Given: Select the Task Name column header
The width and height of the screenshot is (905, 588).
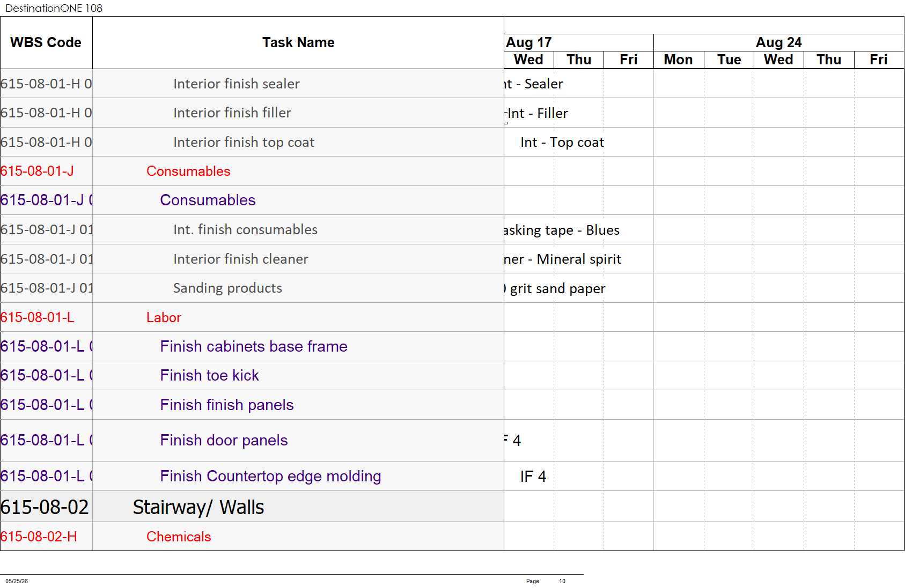Looking at the screenshot, I should [298, 42].
